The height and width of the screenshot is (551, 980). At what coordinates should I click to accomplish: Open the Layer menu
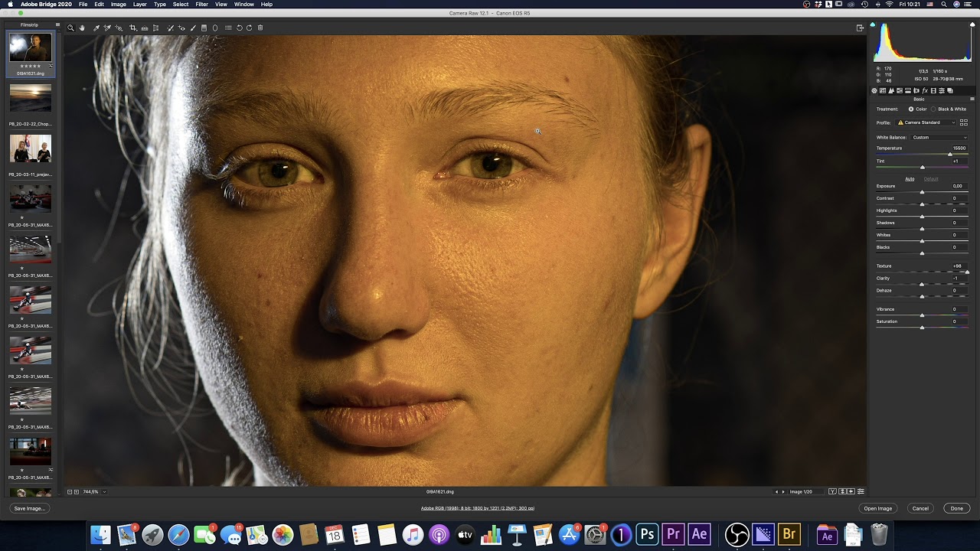click(139, 4)
